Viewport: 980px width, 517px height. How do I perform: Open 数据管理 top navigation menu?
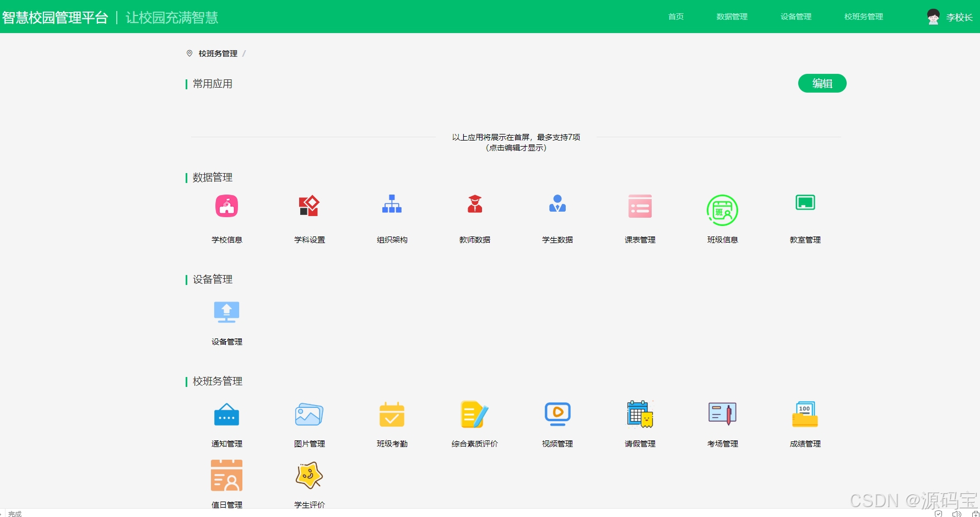732,17
